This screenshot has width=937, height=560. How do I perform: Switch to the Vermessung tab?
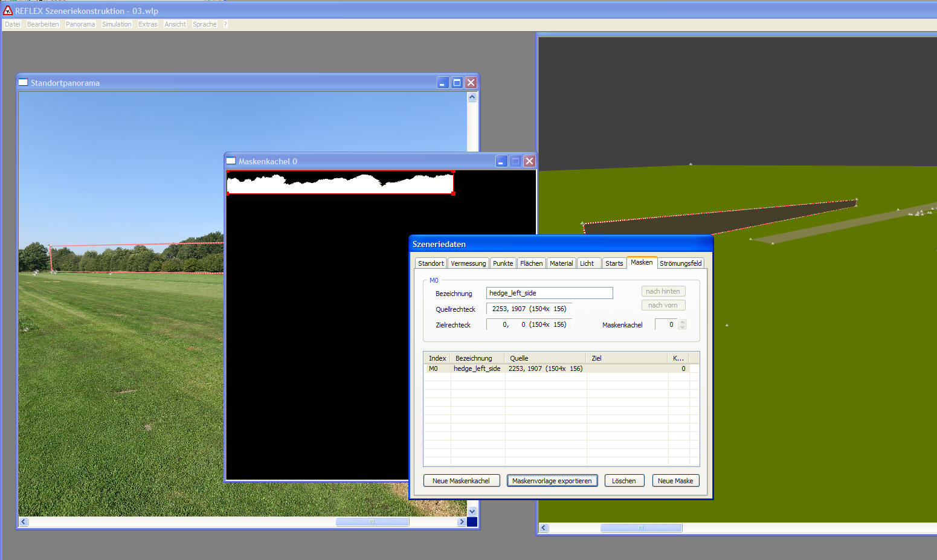coord(468,263)
